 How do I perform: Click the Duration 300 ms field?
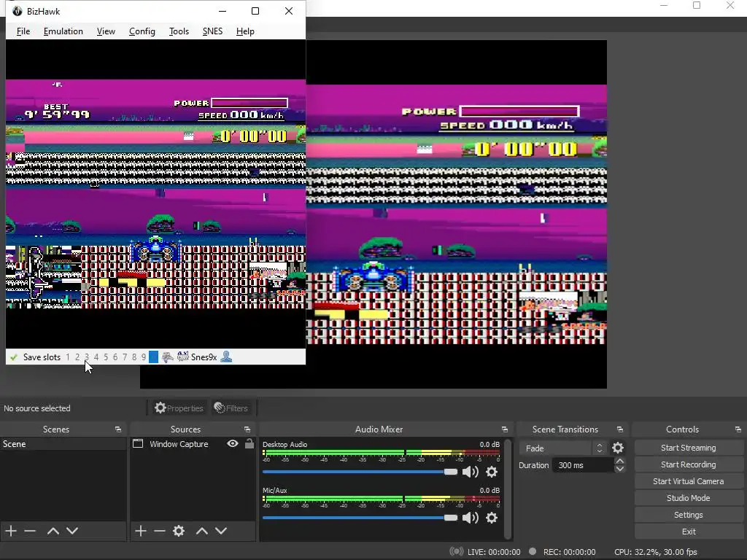tap(583, 465)
